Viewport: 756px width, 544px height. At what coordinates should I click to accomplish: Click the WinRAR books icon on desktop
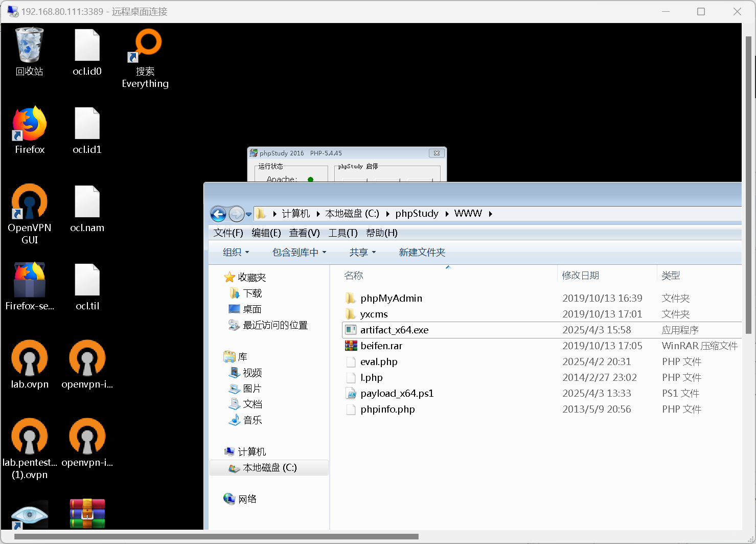(87, 513)
